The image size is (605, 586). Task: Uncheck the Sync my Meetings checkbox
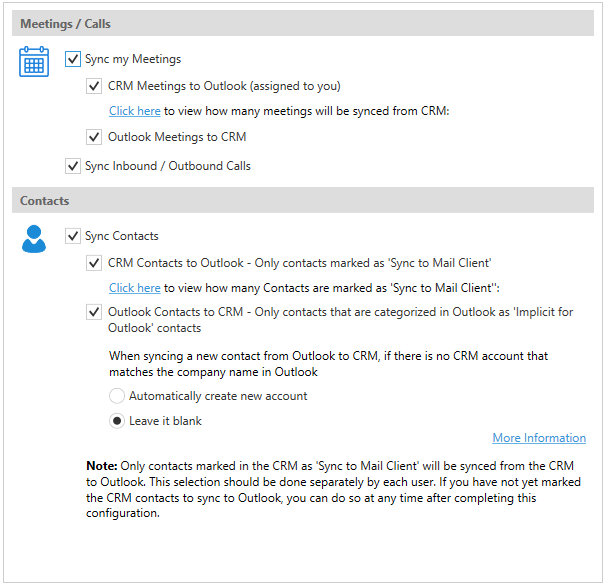(x=73, y=60)
